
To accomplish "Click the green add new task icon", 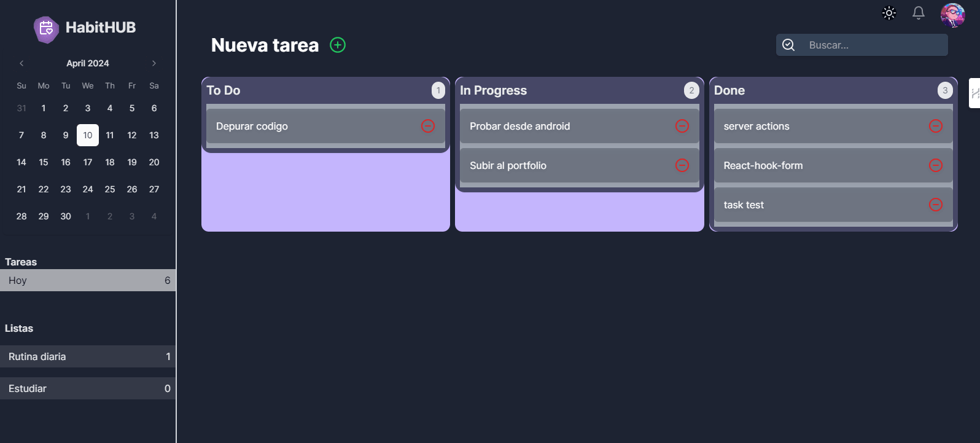I will 338,45.
